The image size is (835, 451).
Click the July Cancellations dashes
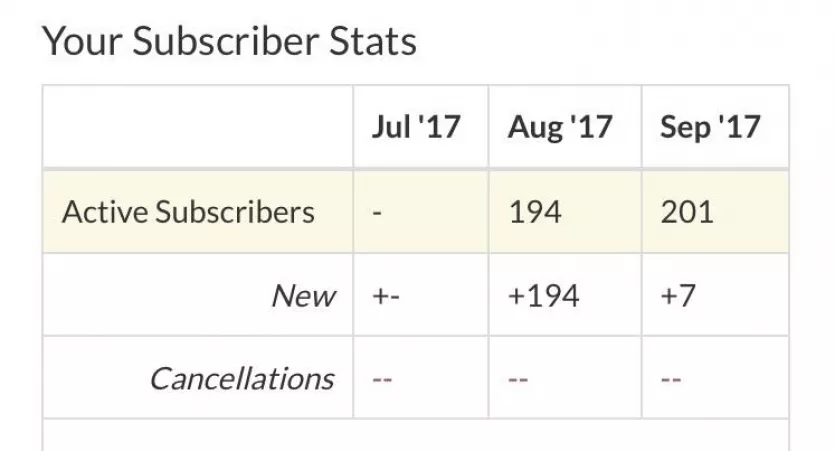pyautogui.click(x=381, y=380)
